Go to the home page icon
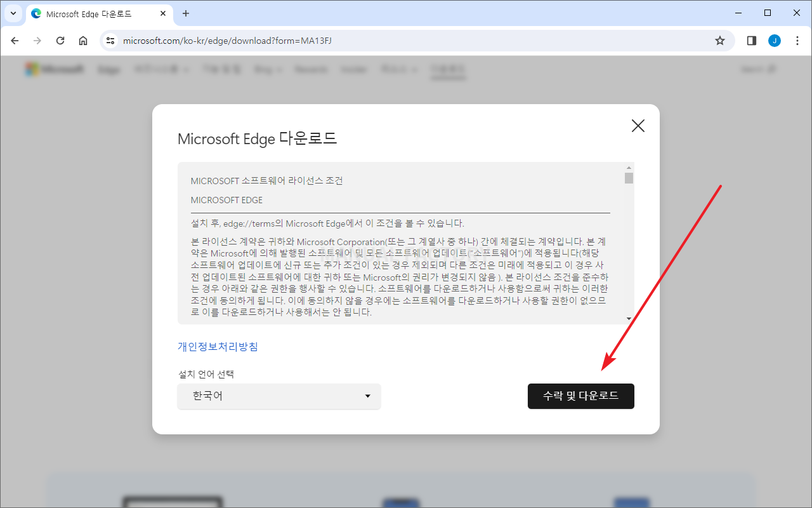 [83, 41]
